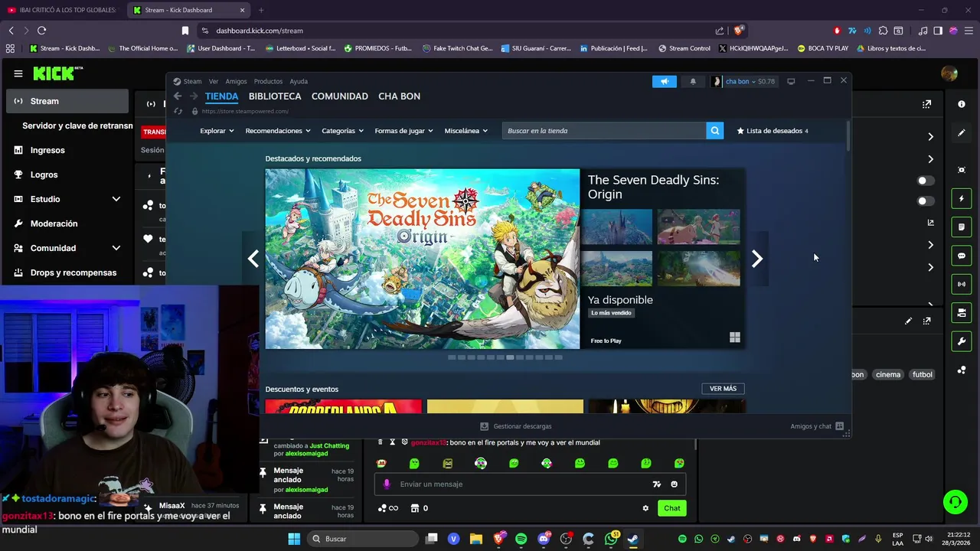Viewport: 980px width, 551px height.
Task: Click the chat bubble icon in Kick toolbar
Action: 962,256
